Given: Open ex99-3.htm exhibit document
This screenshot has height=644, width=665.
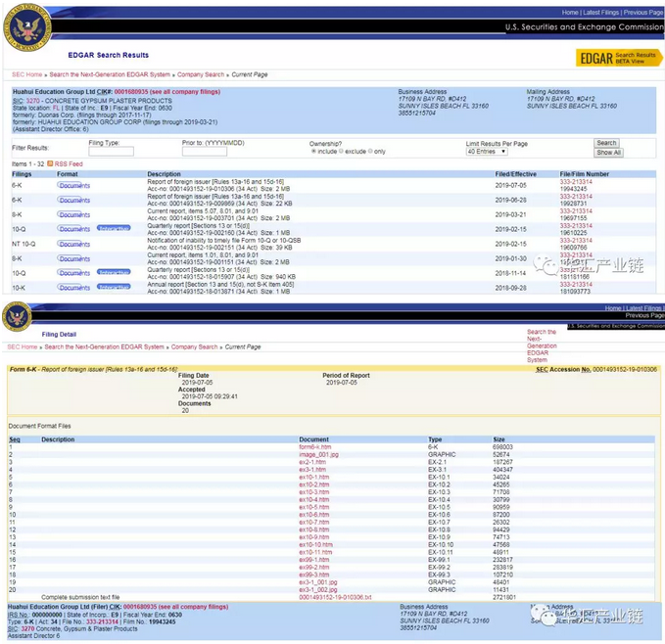Looking at the screenshot, I should [x=313, y=575].
